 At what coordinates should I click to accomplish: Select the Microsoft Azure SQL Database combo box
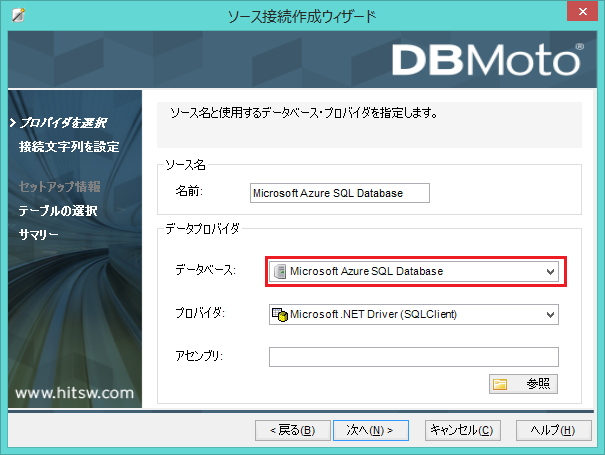pyautogui.click(x=414, y=272)
